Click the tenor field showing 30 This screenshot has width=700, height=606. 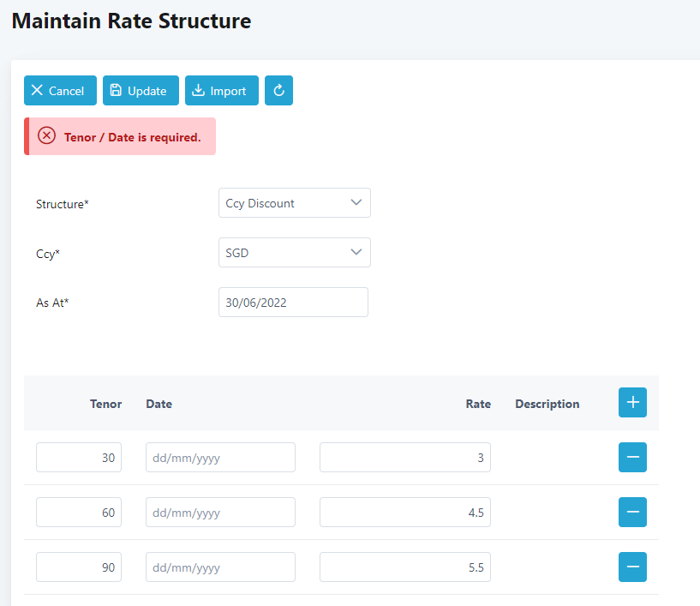pos(79,458)
